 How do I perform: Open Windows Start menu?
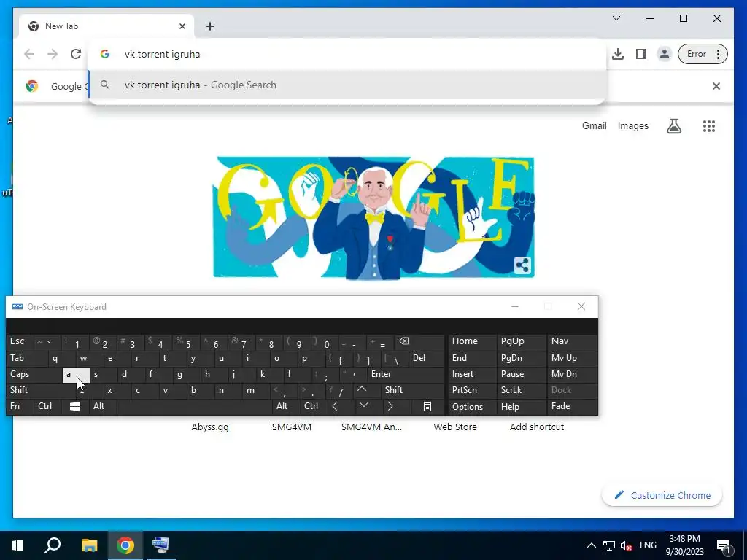[18, 545]
